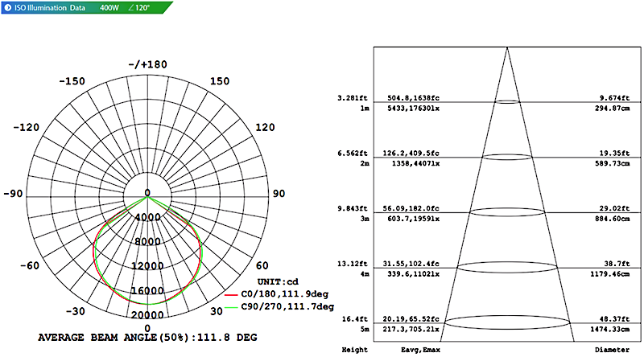
Task: Click the '1m' height label
Action: coord(365,109)
